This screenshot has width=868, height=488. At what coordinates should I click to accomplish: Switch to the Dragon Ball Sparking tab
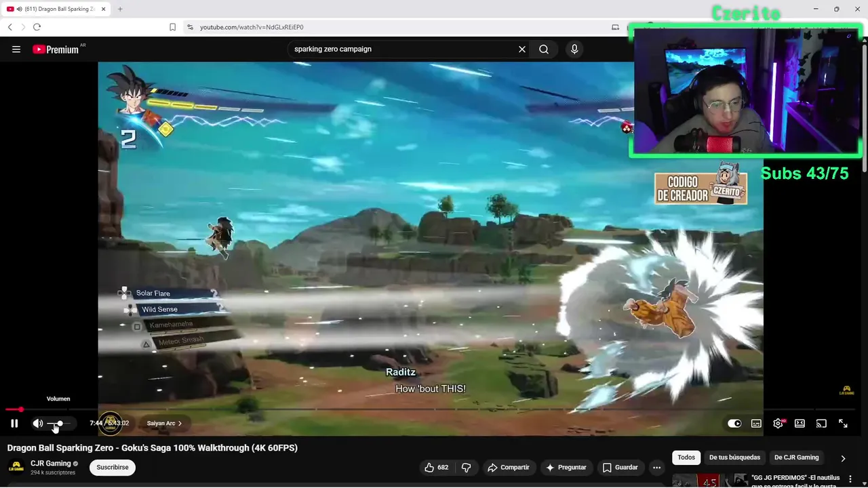56,9
